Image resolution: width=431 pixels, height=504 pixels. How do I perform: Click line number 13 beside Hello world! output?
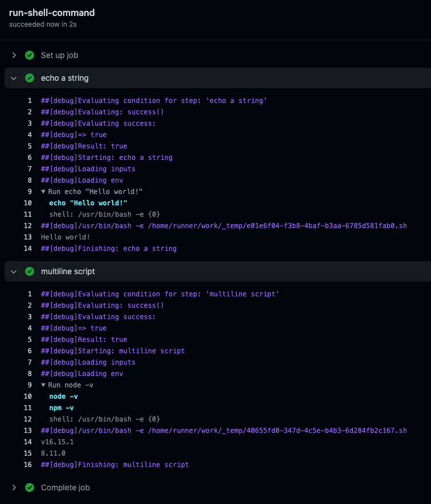[x=28, y=237]
